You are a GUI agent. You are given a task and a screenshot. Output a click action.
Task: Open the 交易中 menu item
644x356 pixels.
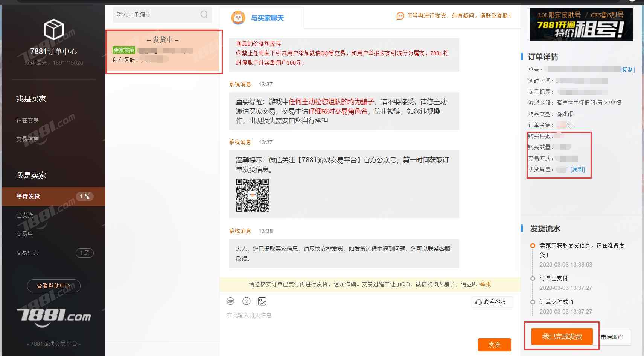tap(24, 234)
